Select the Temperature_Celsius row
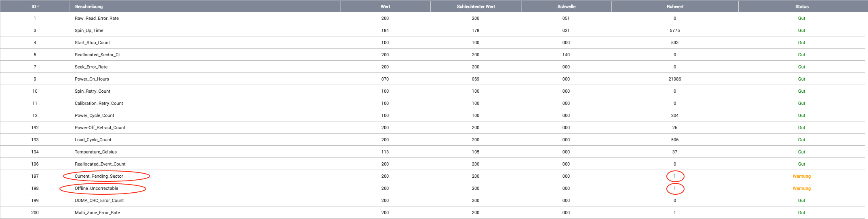This screenshot has height=219, width=868. click(x=95, y=152)
